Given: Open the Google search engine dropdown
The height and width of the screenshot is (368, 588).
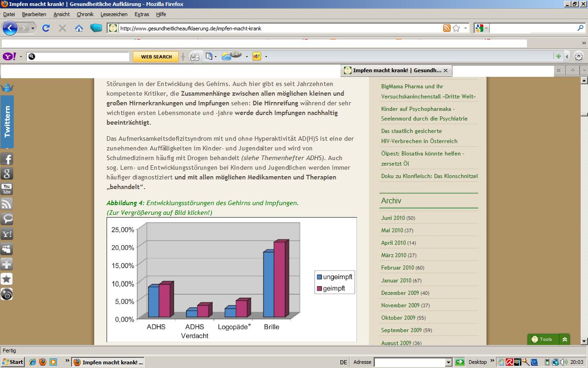Looking at the screenshot, I should coord(481,28).
